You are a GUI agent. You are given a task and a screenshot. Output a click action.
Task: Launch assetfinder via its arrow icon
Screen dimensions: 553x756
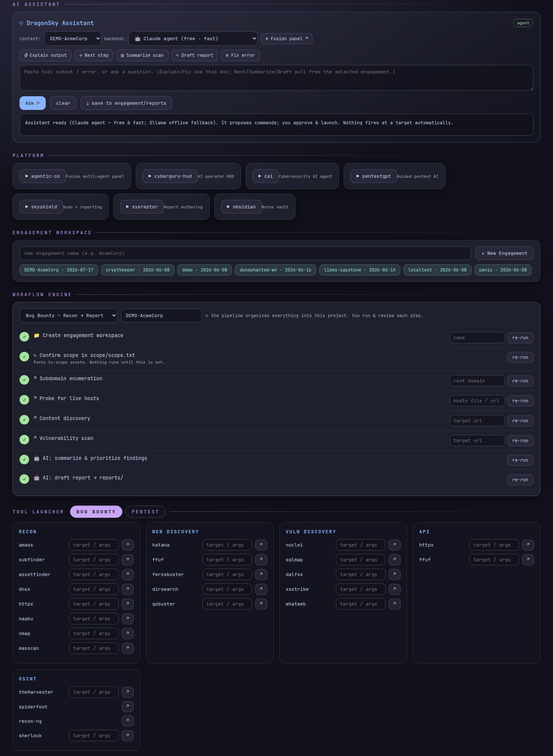(128, 574)
